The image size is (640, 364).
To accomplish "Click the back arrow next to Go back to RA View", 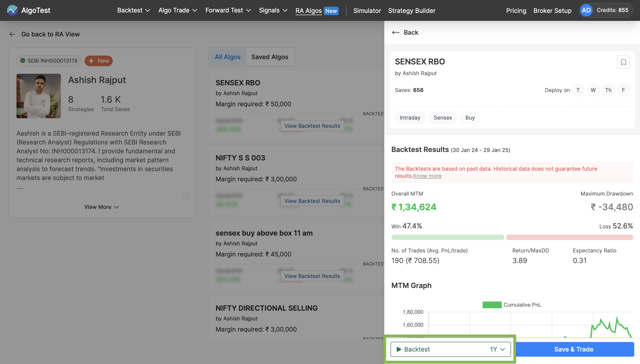I will click(12, 34).
